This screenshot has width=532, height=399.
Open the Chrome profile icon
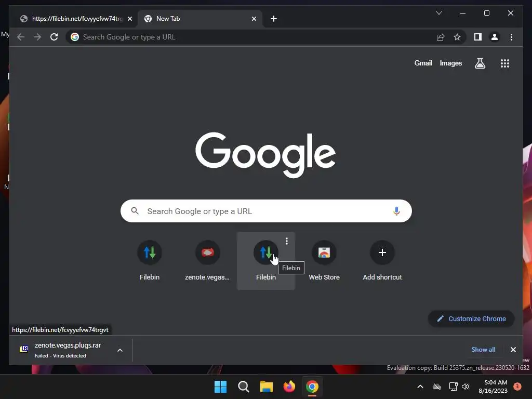[495, 37]
